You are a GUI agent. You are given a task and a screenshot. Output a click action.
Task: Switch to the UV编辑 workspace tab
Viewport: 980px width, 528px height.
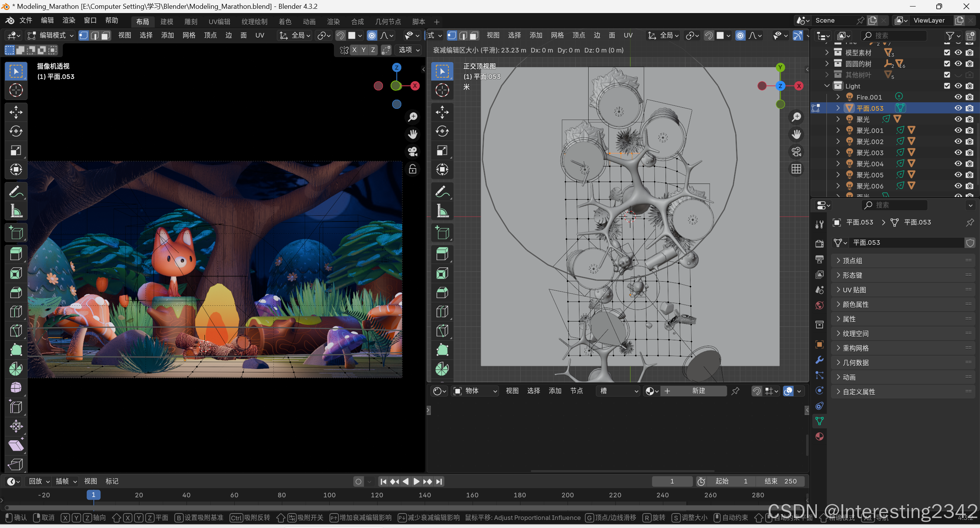click(219, 22)
